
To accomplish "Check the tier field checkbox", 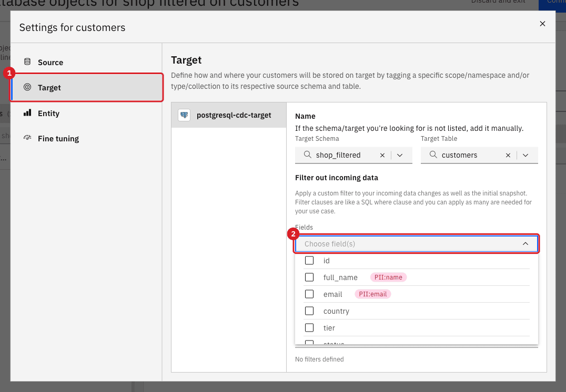I will [309, 327].
